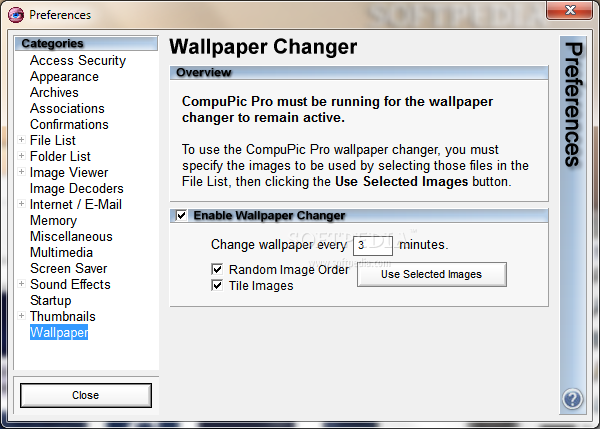Viewport: 600px width, 429px height.
Task: Click the Categories header
Action: [x=86, y=43]
